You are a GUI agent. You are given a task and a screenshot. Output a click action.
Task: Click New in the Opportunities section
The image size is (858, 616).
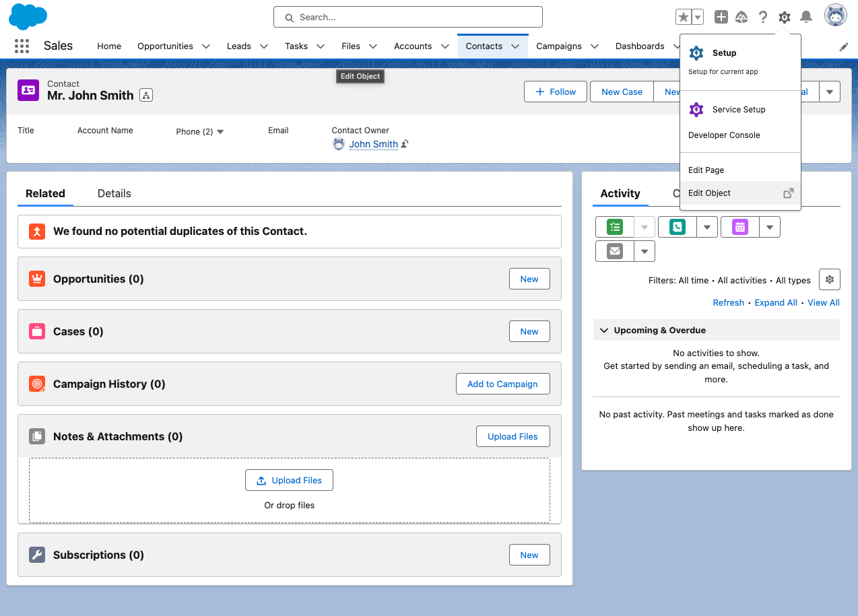click(x=529, y=279)
